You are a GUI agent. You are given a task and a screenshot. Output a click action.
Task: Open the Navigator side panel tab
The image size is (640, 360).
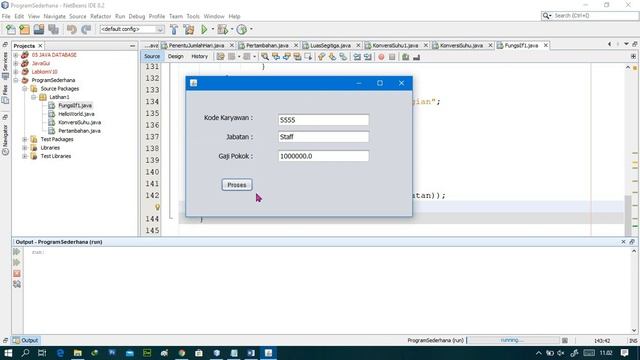click(5, 140)
